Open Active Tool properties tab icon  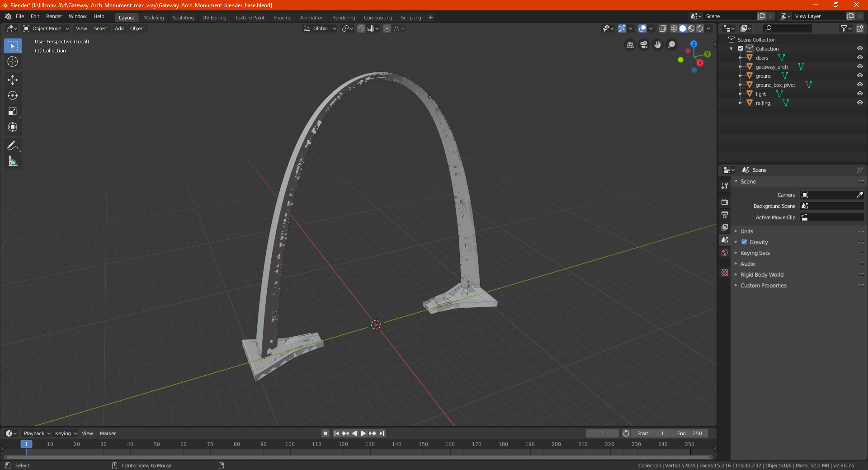click(x=725, y=185)
